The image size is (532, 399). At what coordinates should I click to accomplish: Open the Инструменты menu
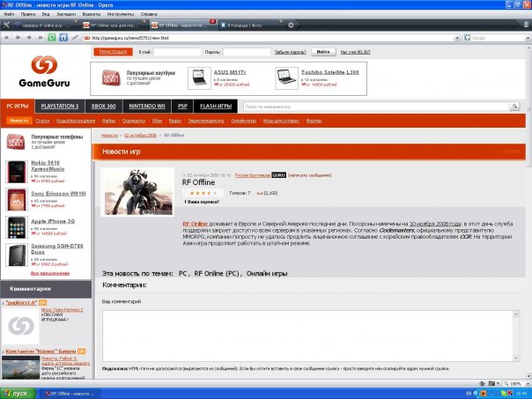(121, 14)
